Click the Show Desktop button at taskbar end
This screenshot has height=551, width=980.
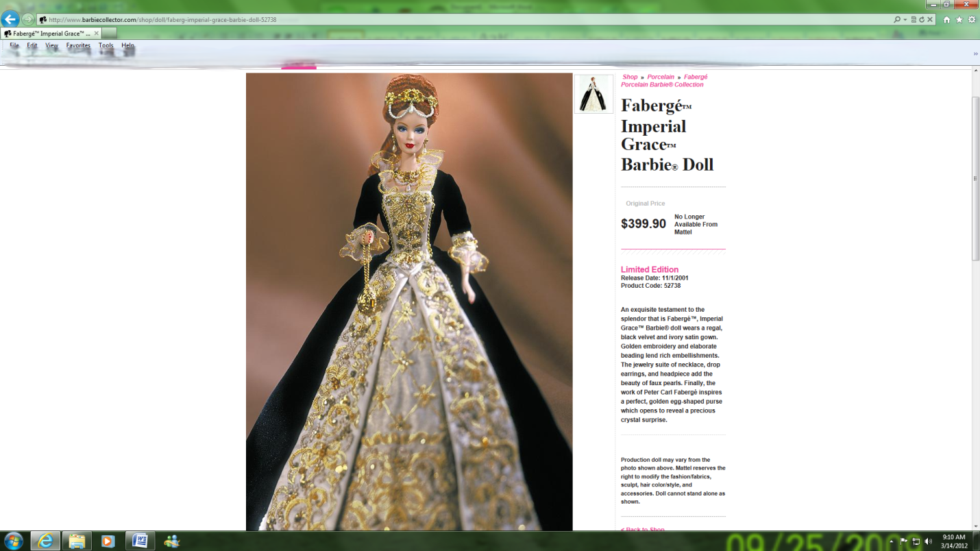click(976, 541)
